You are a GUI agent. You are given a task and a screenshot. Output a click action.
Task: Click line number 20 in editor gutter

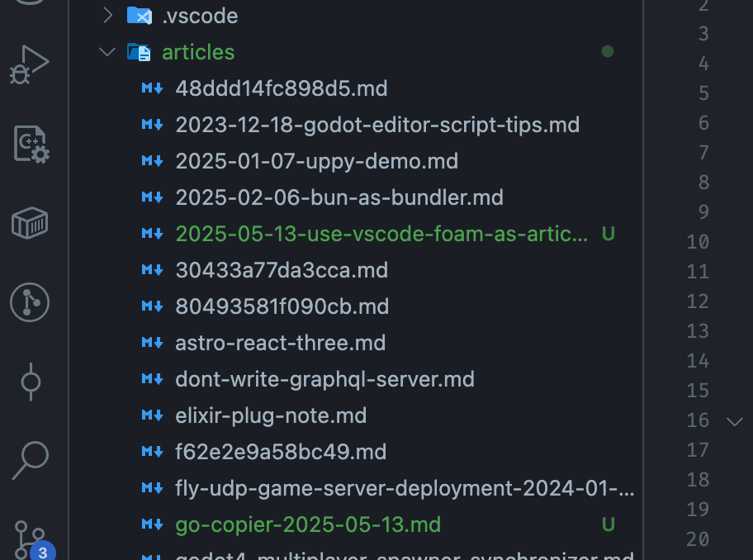tap(698, 539)
